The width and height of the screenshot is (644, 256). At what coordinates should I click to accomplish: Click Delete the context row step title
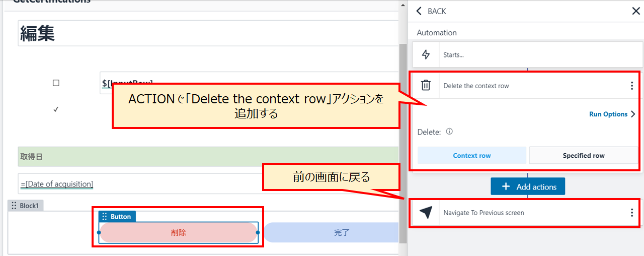tap(476, 86)
